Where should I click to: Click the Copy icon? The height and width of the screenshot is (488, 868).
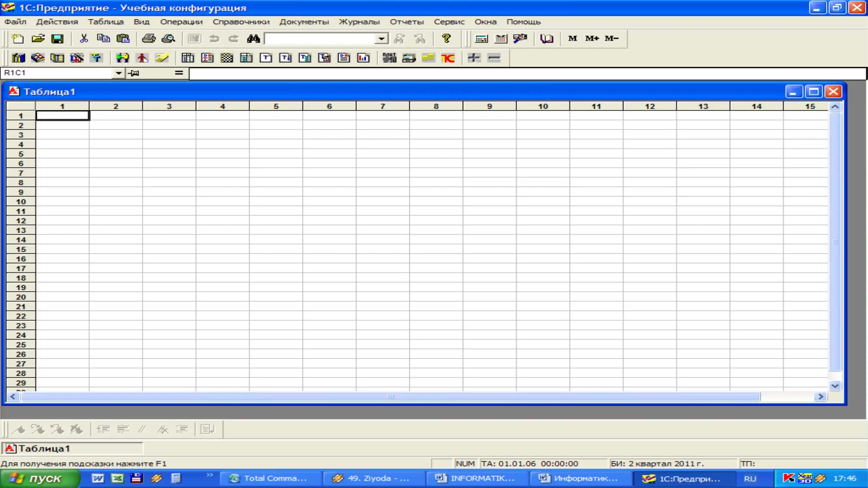tap(103, 39)
